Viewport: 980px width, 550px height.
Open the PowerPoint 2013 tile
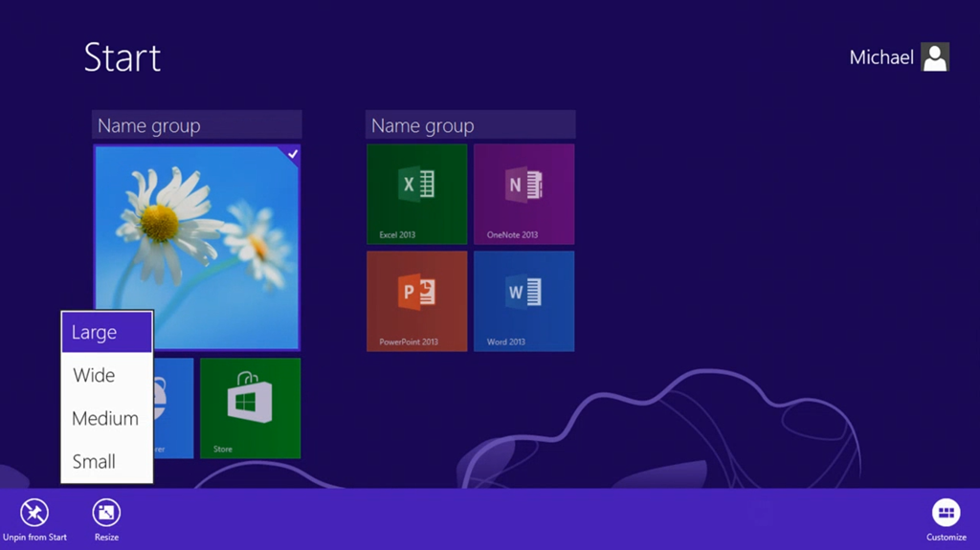click(x=417, y=301)
